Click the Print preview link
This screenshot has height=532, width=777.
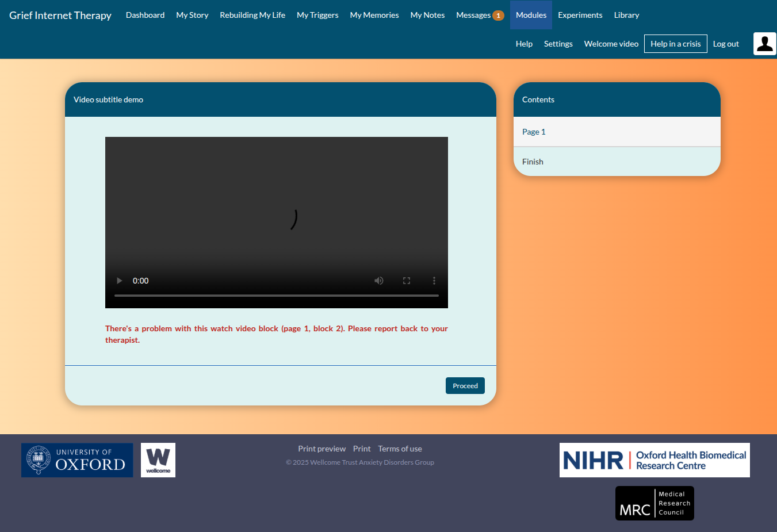coord(321,449)
